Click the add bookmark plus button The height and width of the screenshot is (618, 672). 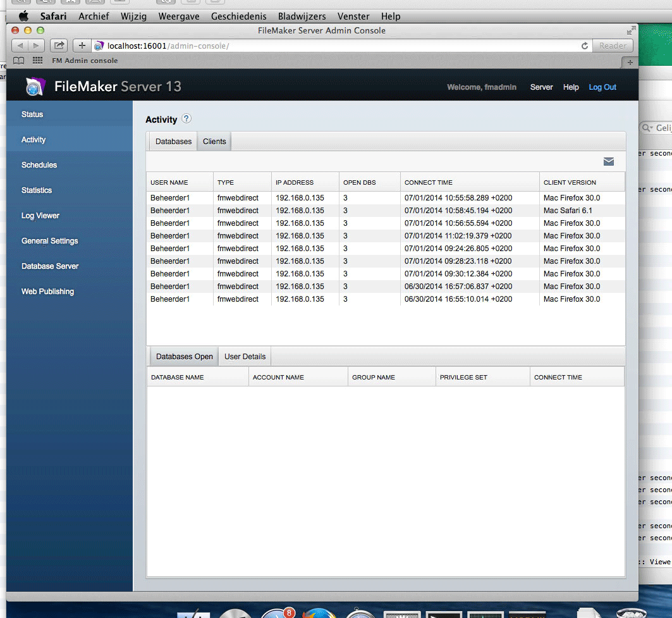coord(82,46)
